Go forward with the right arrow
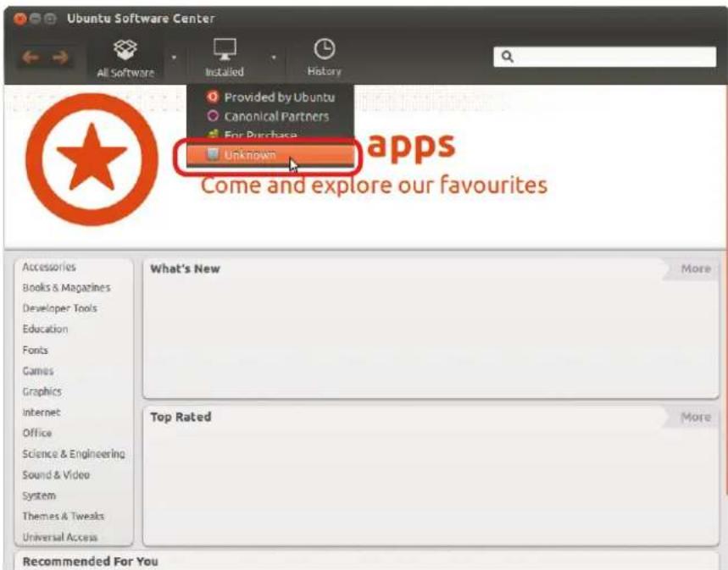 pyautogui.click(x=60, y=57)
